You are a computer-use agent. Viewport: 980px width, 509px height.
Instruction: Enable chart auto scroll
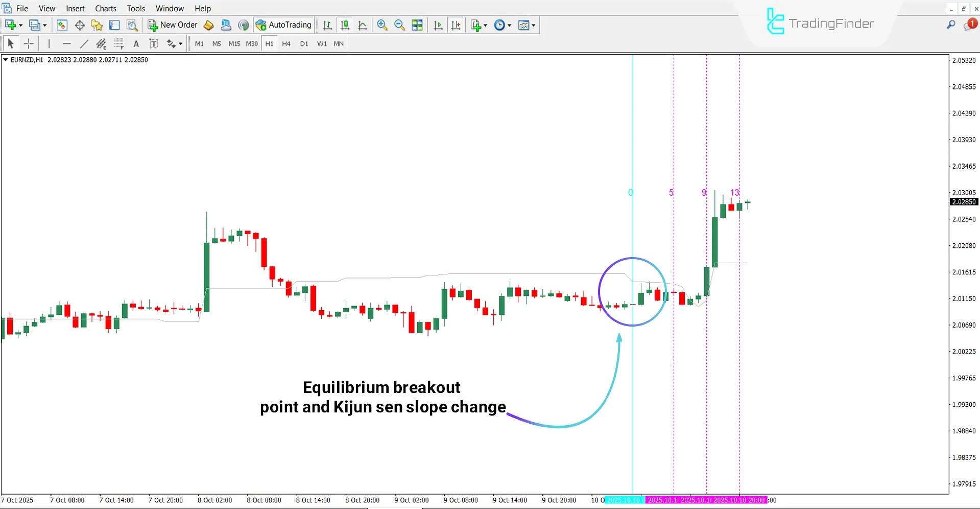pos(438,25)
